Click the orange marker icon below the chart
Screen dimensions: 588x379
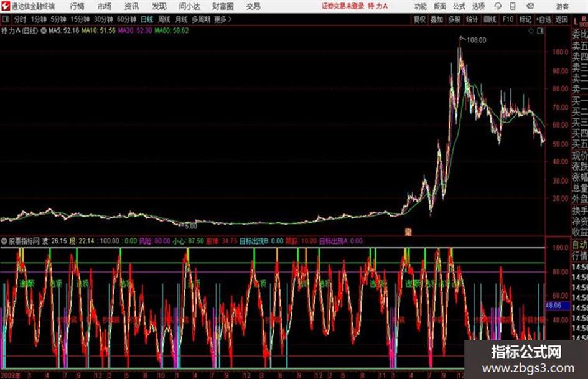408,232
